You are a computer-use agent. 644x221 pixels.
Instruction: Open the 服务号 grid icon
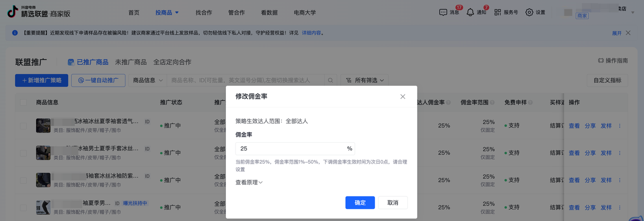(498, 13)
